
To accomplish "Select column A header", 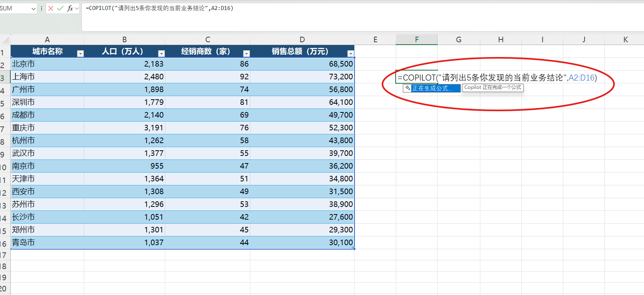I will (x=47, y=39).
